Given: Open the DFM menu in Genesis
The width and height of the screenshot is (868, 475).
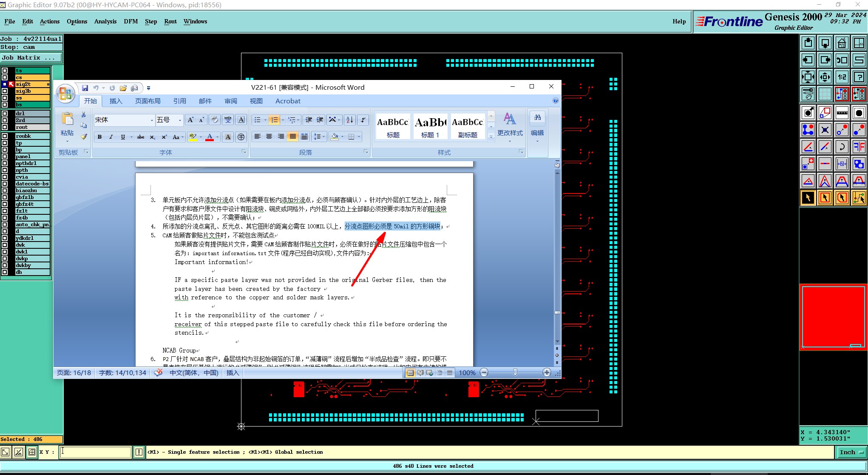Looking at the screenshot, I should click(130, 21).
